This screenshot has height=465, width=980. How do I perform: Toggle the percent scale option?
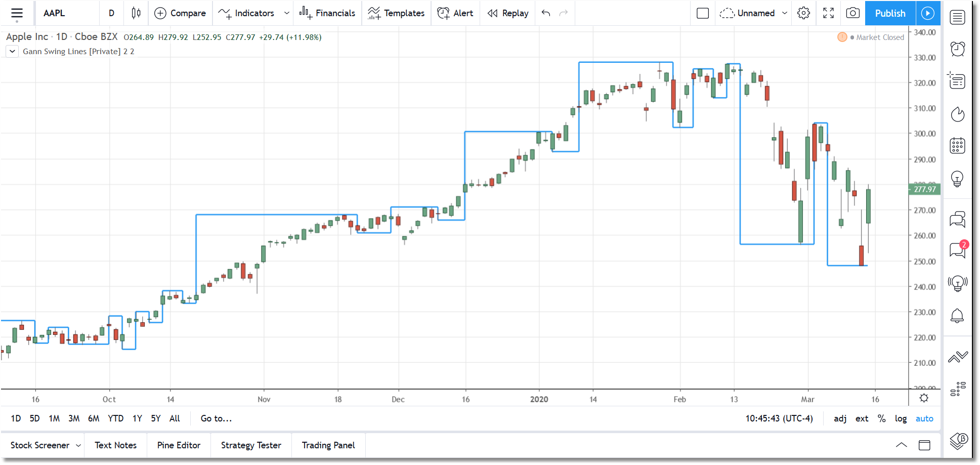(x=881, y=418)
